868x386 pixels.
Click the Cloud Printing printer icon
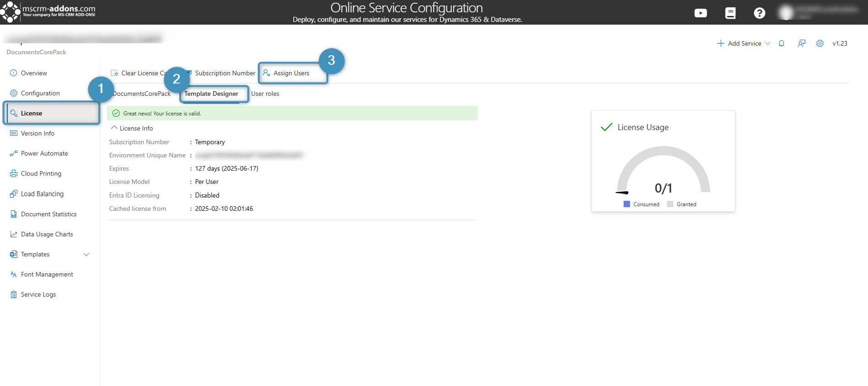coord(14,173)
